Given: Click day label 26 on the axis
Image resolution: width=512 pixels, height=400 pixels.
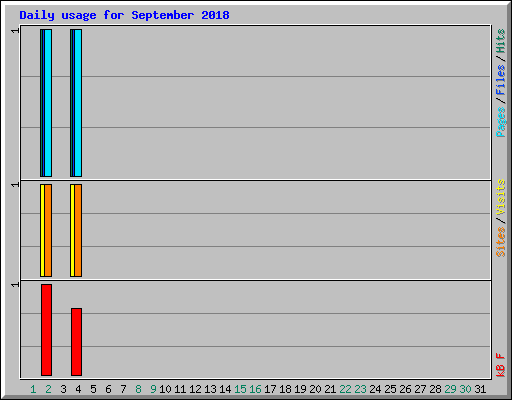Looking at the screenshot, I should 405,389.
